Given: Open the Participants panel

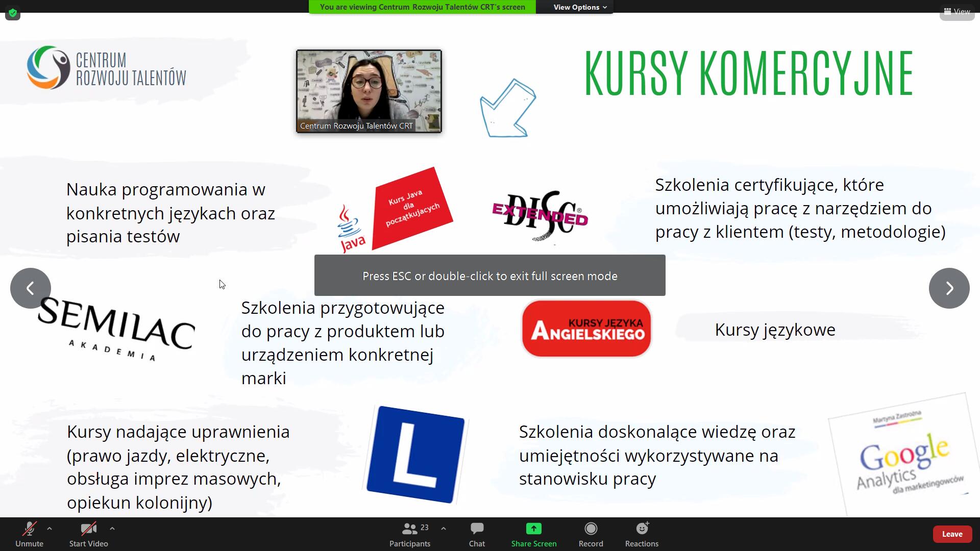Looking at the screenshot, I should [410, 534].
